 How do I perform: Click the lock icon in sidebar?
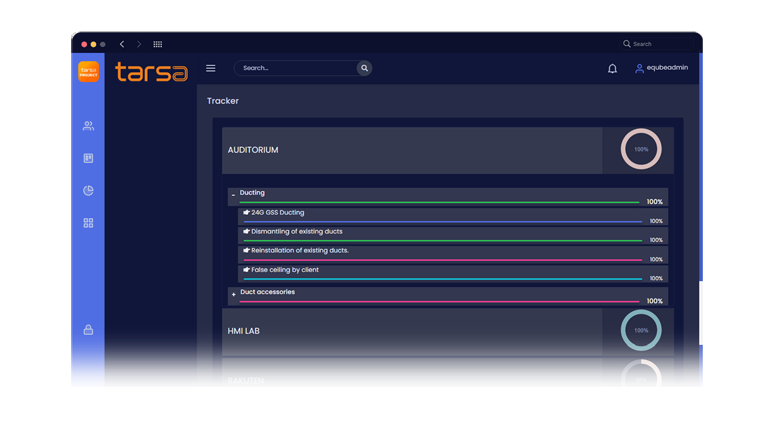88,330
